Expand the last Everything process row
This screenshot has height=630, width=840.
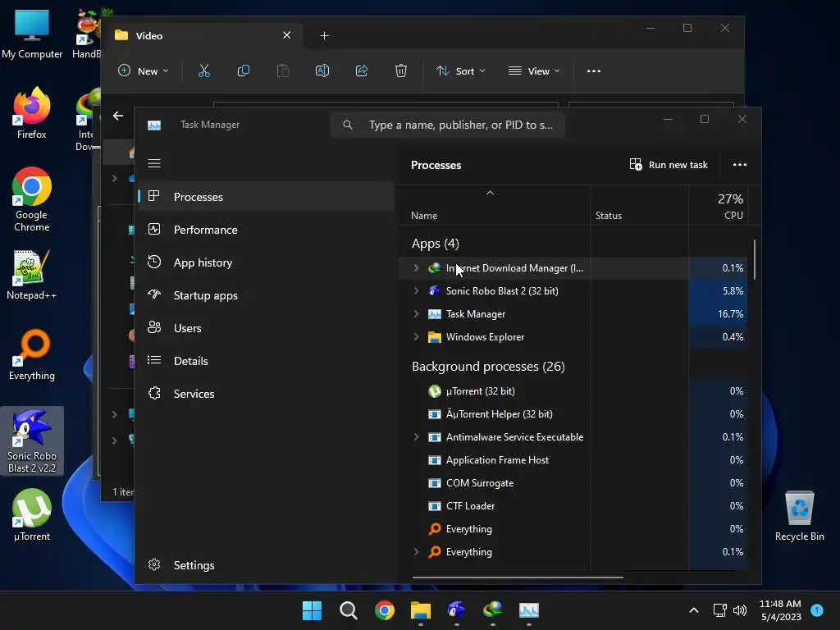[416, 552]
